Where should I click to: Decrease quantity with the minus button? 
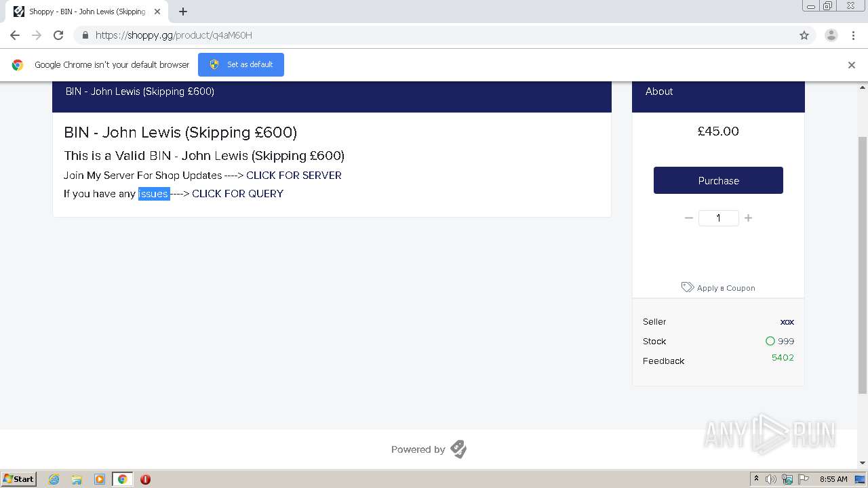(689, 218)
